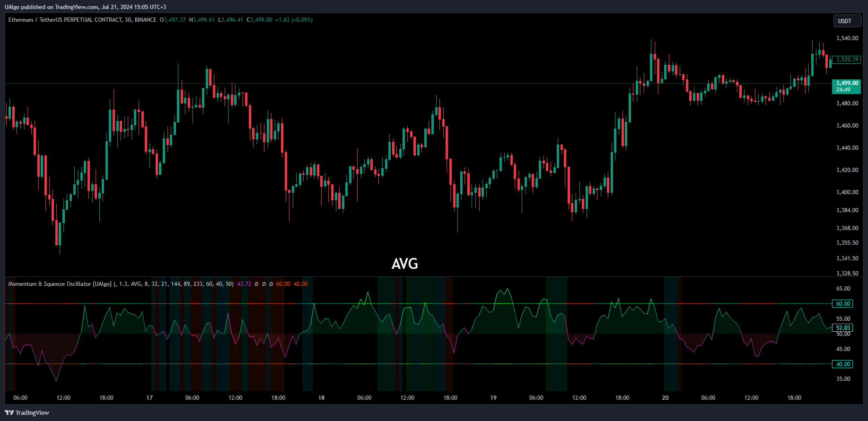The height and width of the screenshot is (421, 868).
Task: Click the 3,341.50 price axis label
Action: point(847,258)
